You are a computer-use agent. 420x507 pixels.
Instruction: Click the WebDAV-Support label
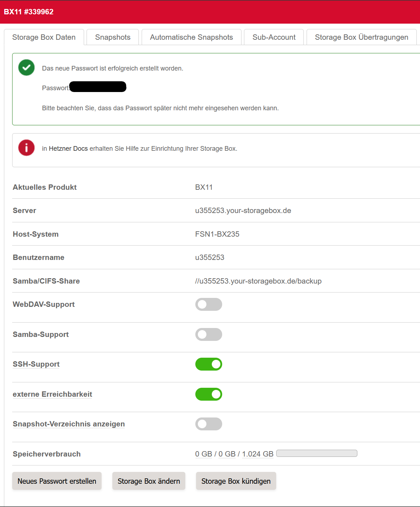(44, 304)
